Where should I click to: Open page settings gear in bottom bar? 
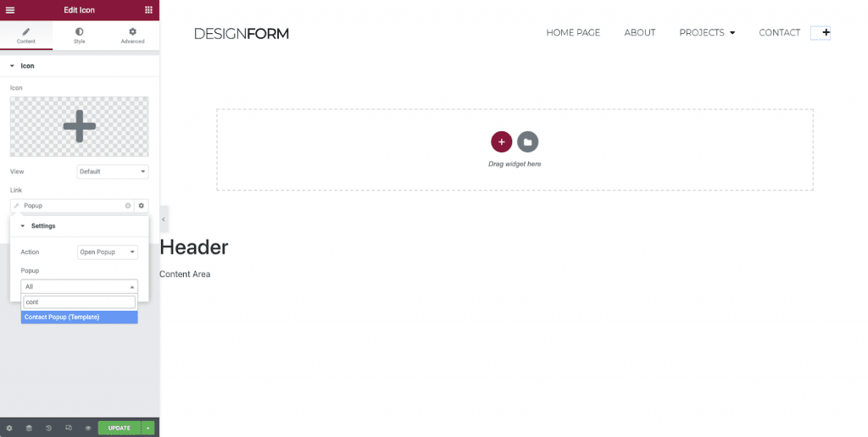click(x=9, y=428)
